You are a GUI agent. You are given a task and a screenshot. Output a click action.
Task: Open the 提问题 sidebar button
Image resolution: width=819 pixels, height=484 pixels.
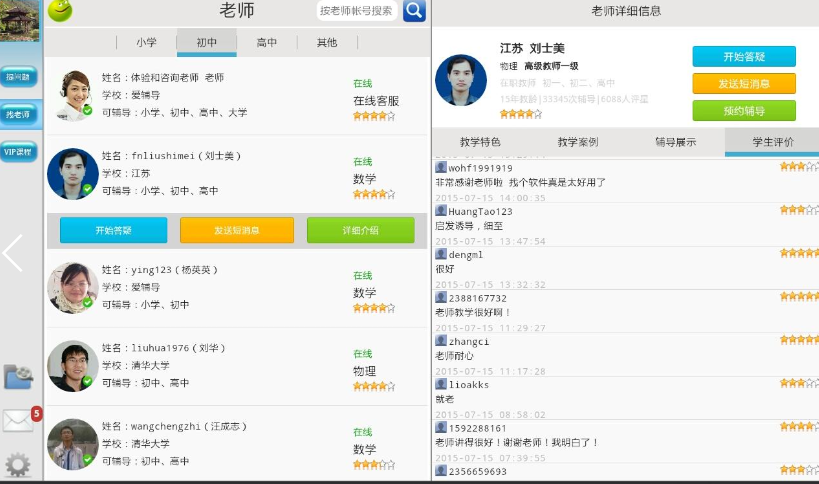18,77
